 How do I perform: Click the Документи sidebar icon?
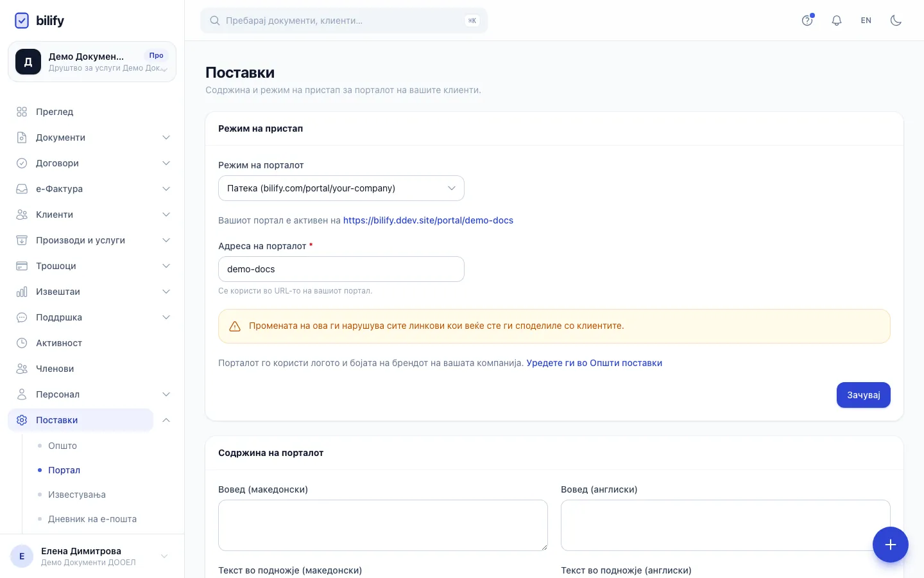coord(22,137)
